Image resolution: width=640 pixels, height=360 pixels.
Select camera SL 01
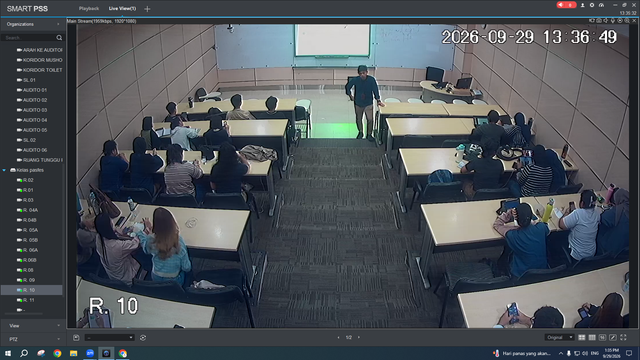(x=26, y=80)
